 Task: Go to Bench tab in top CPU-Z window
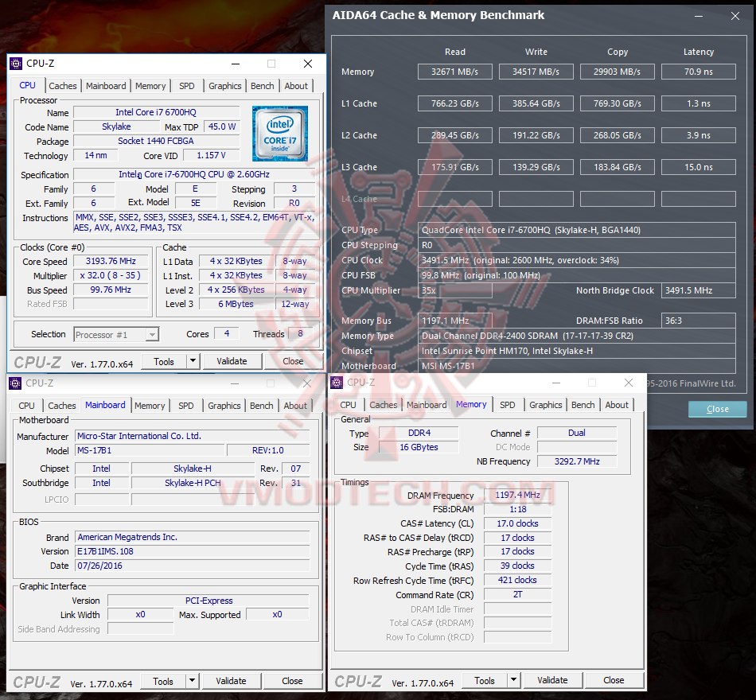click(263, 86)
